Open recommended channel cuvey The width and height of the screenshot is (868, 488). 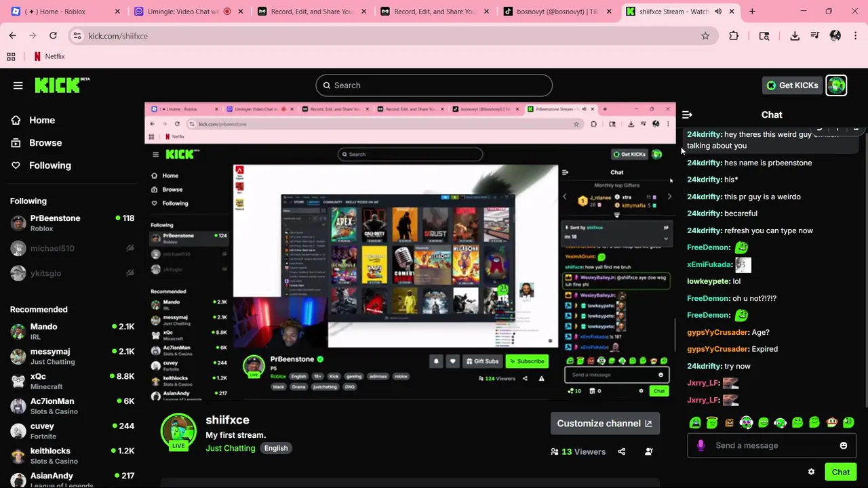click(72, 431)
